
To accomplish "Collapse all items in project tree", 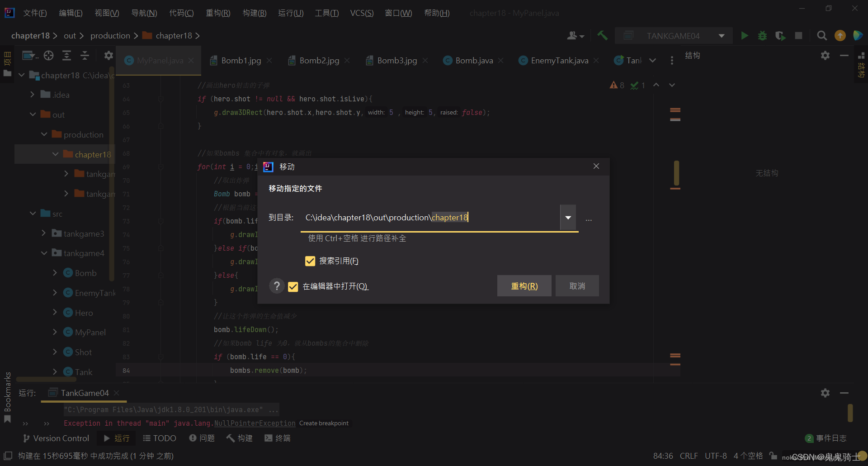I will point(85,56).
